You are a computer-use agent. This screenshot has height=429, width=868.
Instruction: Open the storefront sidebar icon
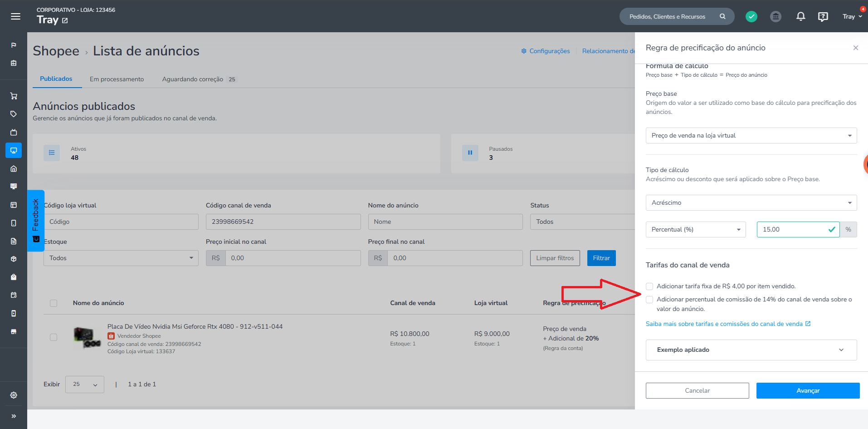[x=14, y=331]
